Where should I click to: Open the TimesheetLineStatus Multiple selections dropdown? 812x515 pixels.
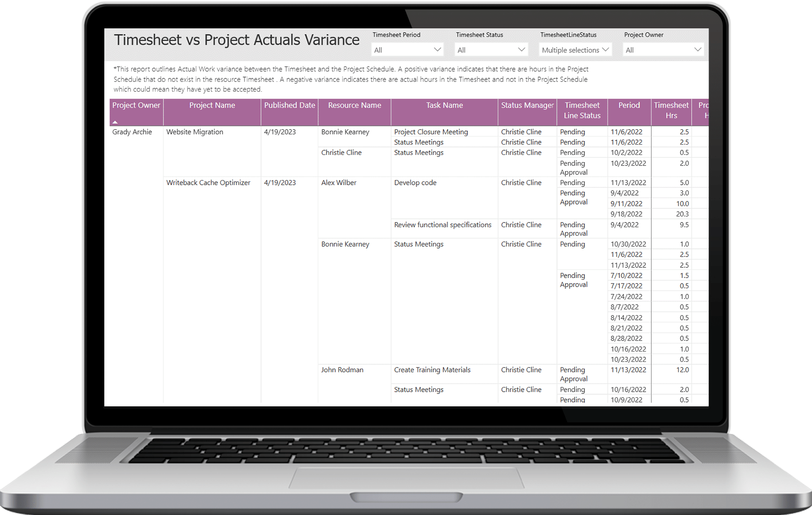tap(575, 50)
